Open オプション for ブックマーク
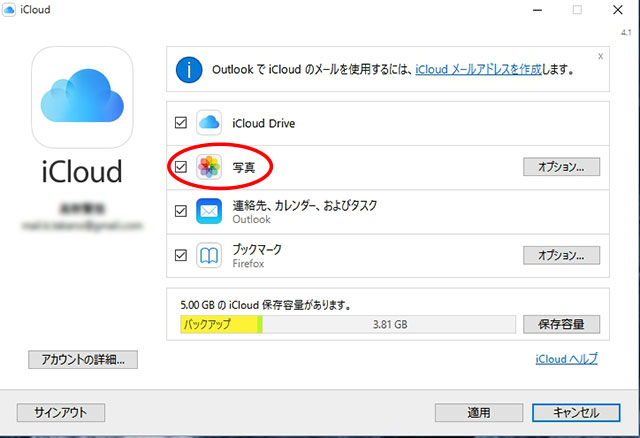The height and width of the screenshot is (438, 640). 561,255
